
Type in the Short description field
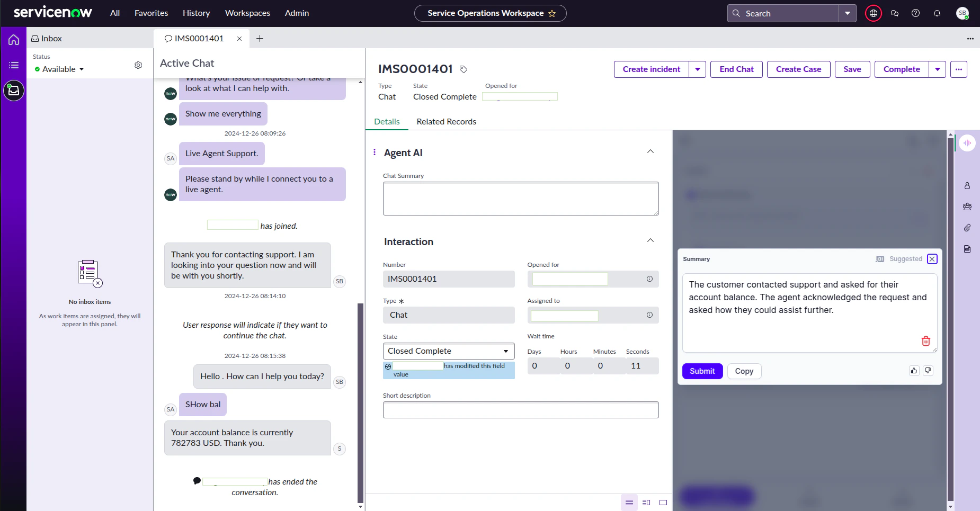pyautogui.click(x=520, y=409)
